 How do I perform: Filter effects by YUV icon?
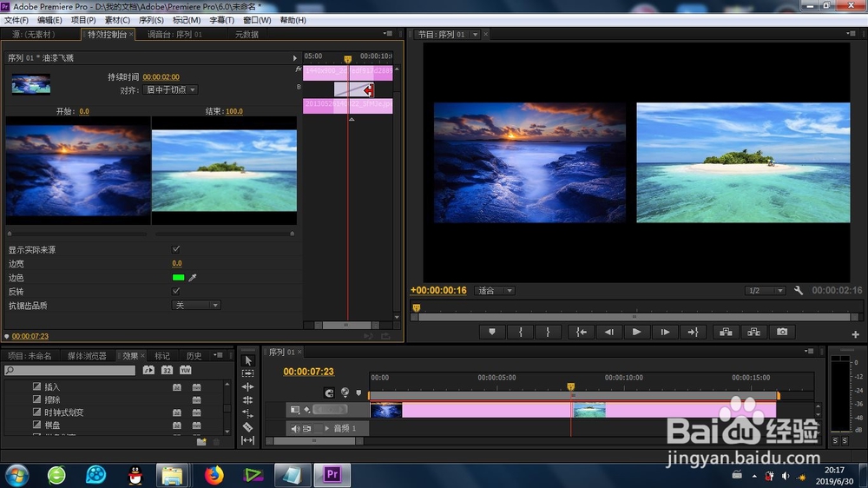point(186,370)
